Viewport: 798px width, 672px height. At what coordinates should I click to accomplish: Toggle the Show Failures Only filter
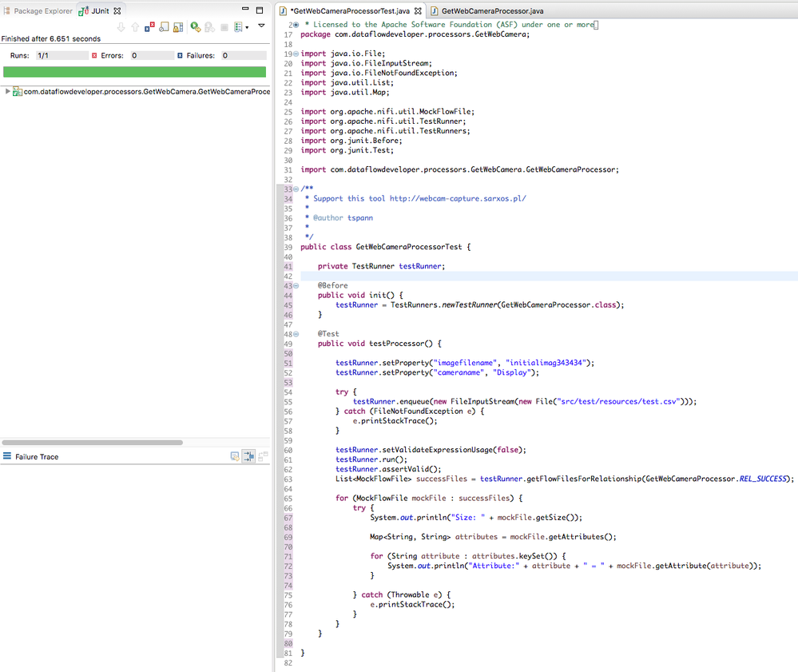149,26
